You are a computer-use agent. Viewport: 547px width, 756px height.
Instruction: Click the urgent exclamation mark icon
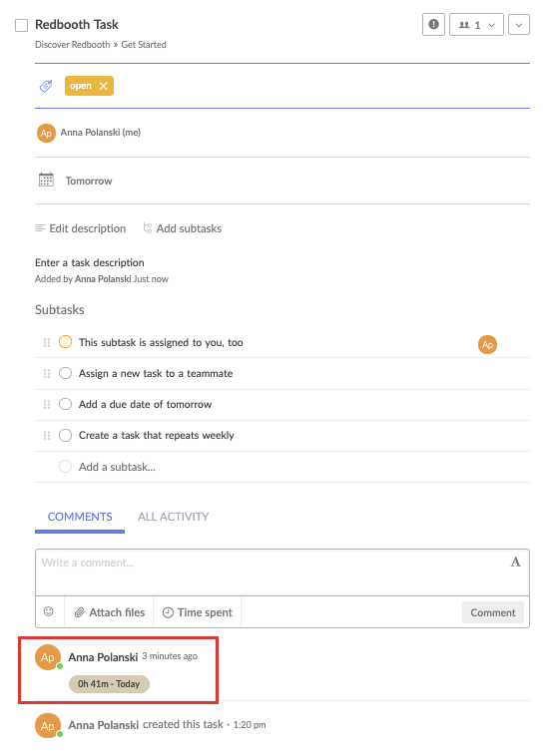pos(433,25)
